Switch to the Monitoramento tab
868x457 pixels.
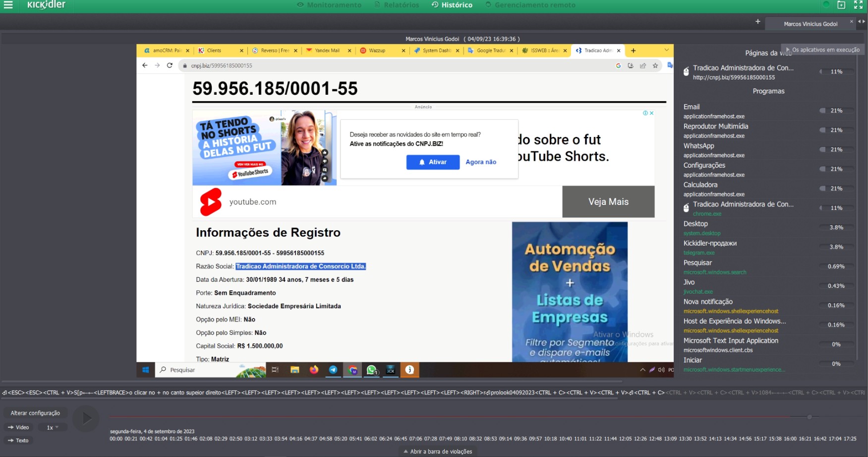[x=329, y=5]
